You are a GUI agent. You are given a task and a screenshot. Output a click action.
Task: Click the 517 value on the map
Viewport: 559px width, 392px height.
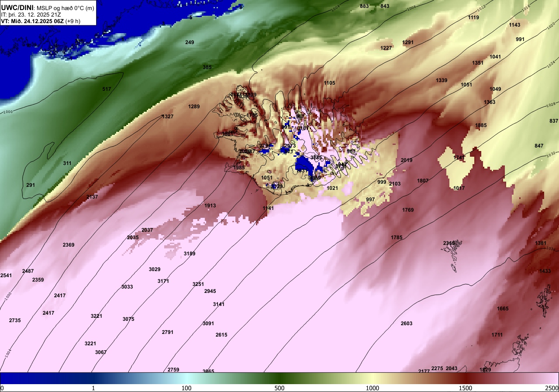[107, 89]
